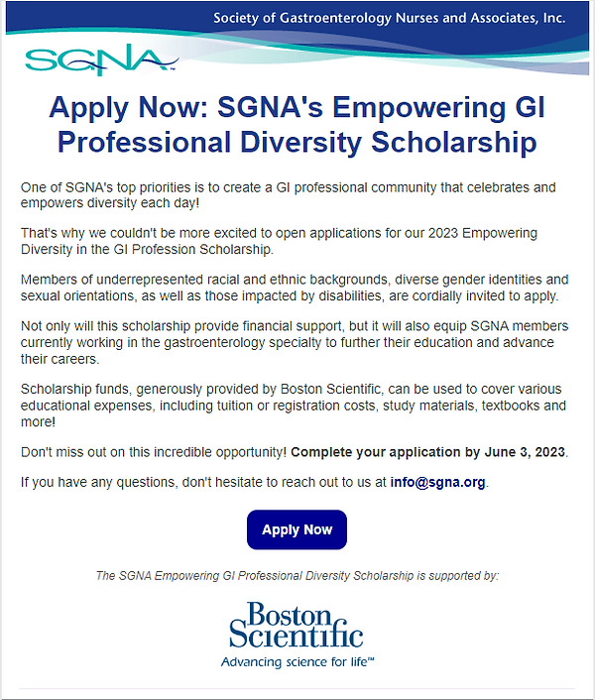Viewport: 595px width, 700px height.
Task: Click the Boston Scientific logo
Action: click(296, 624)
